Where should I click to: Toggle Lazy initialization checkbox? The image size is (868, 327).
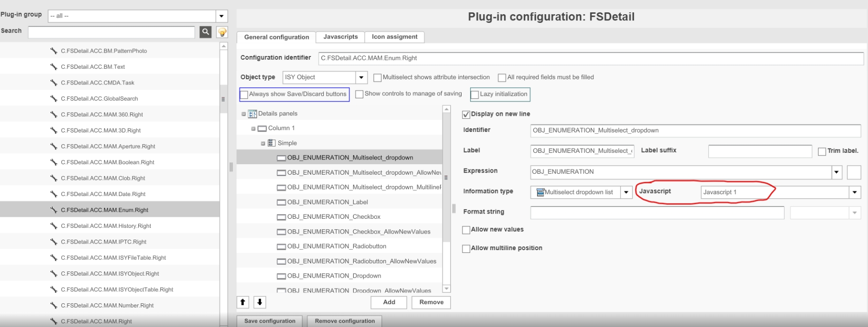pyautogui.click(x=475, y=94)
